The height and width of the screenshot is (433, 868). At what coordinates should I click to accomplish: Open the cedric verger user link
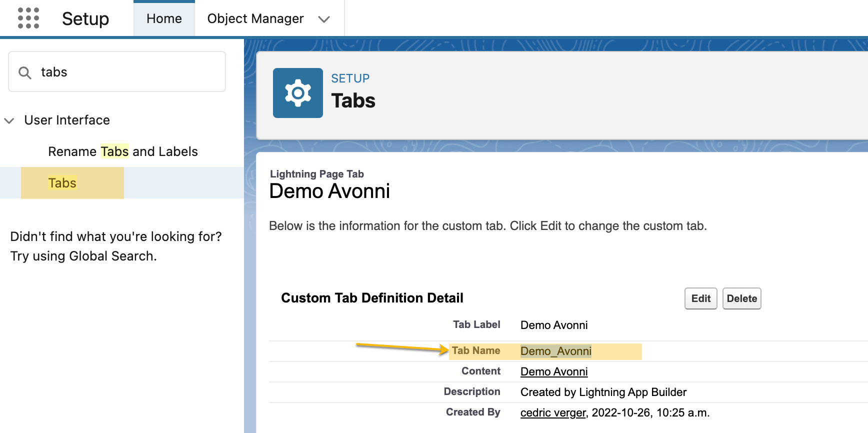(553, 412)
